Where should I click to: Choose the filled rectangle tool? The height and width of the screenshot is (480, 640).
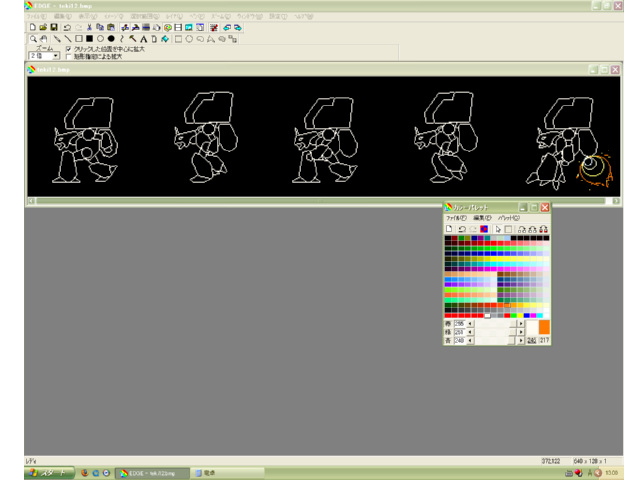coord(89,39)
